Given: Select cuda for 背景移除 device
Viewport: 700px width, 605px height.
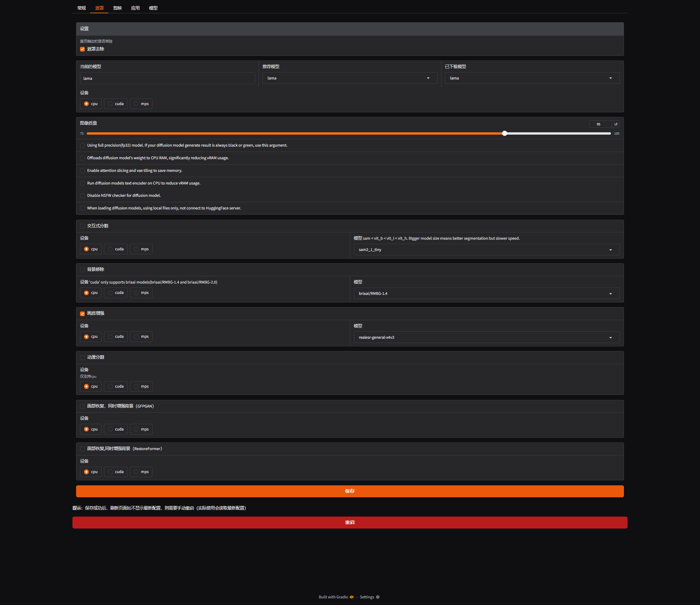Looking at the screenshot, I should [x=116, y=293].
